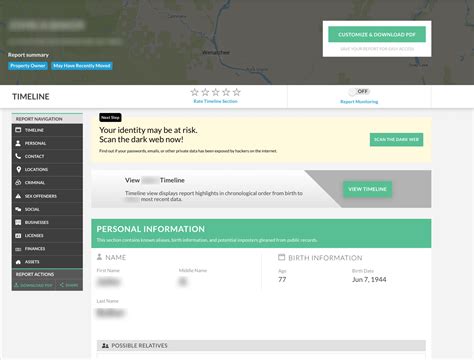Click the Assets house icon
Image resolution: width=474 pixels, height=360 pixels.
[x=18, y=262]
